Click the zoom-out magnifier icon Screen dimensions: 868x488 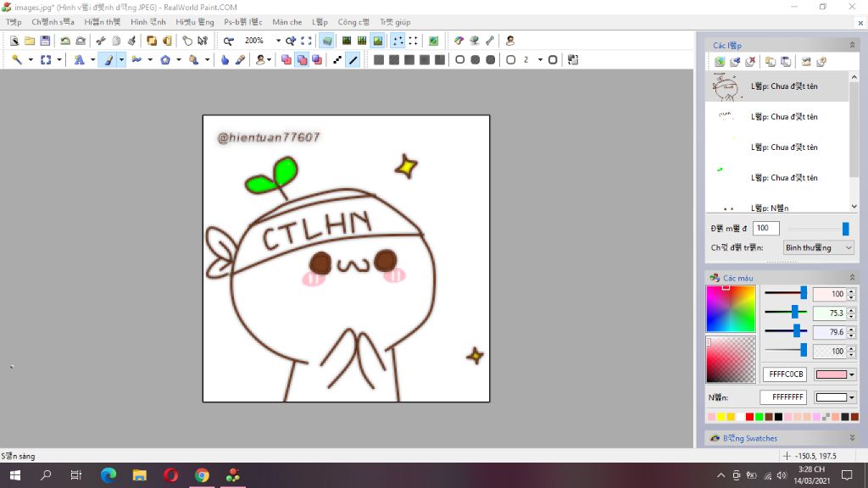(x=228, y=41)
